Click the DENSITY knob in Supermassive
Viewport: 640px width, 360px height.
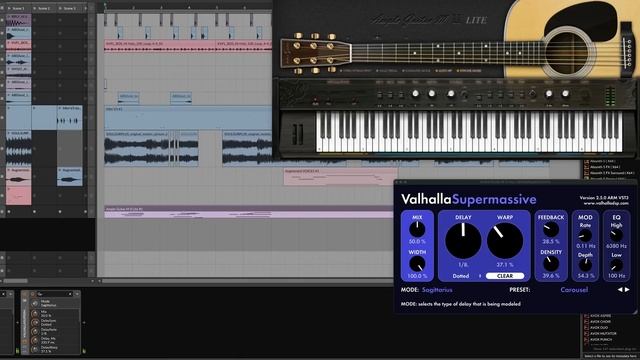tap(551, 264)
